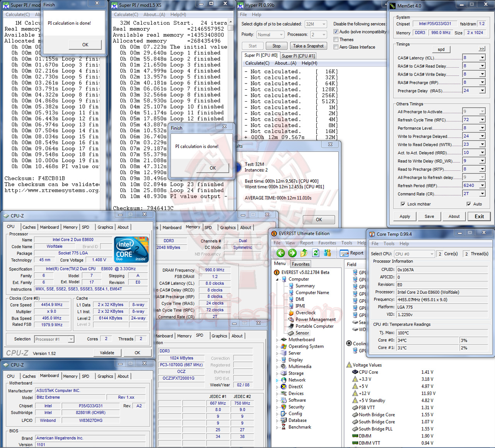This screenshot has width=495, height=448.
Task: Select the "FSB VTT" voltage row in EVEREST
Action: click(x=393, y=407)
